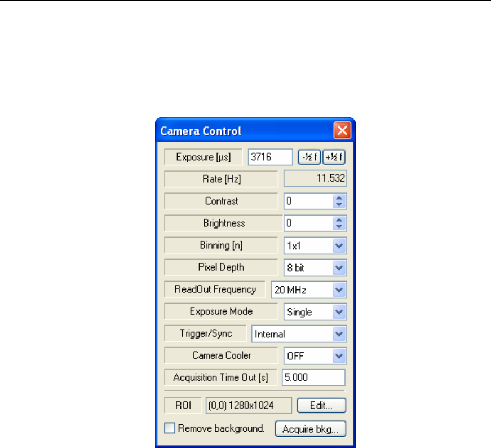This screenshot has height=448, width=491.
Task: Enable the Remove background checkbox
Action: [171, 429]
